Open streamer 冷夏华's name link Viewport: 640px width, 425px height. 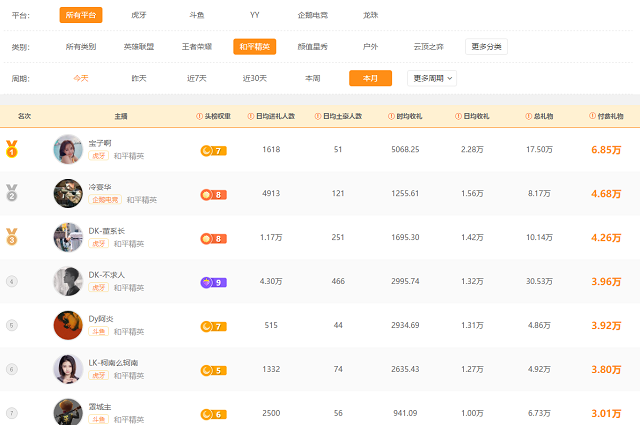(x=103, y=185)
